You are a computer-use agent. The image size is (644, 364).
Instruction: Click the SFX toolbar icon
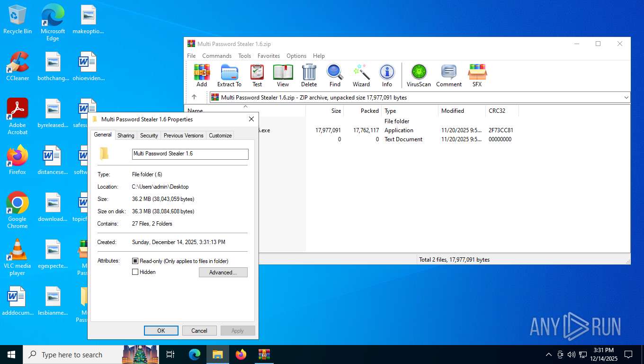(x=477, y=76)
